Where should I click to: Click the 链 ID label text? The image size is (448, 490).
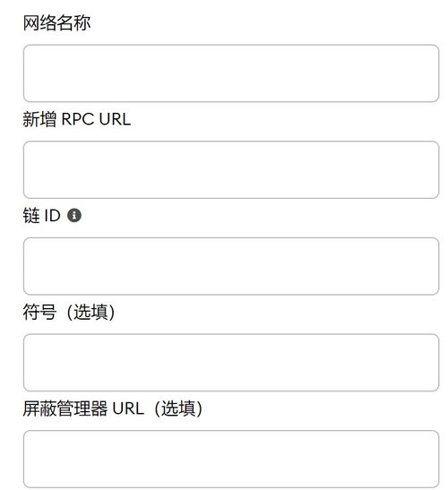tap(41, 215)
